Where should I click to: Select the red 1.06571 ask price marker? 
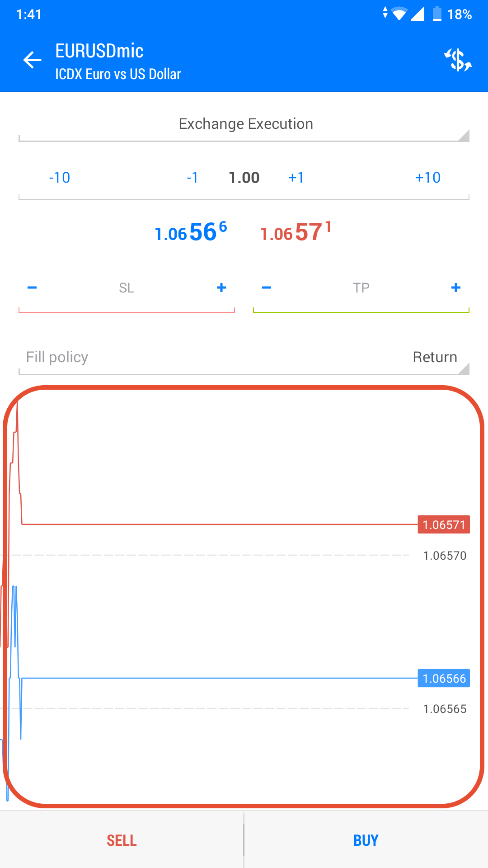444,525
